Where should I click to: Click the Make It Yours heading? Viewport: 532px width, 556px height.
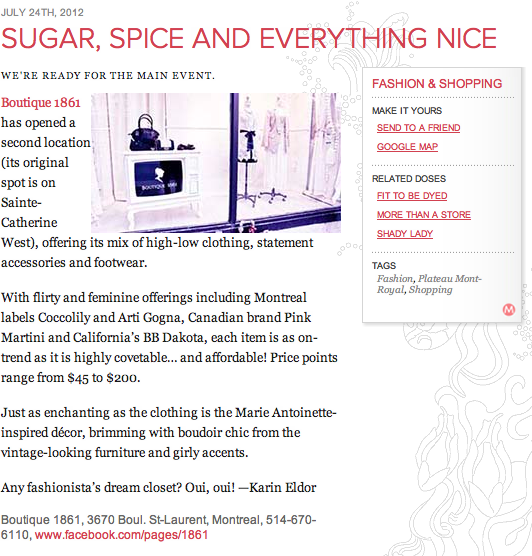[x=407, y=111]
